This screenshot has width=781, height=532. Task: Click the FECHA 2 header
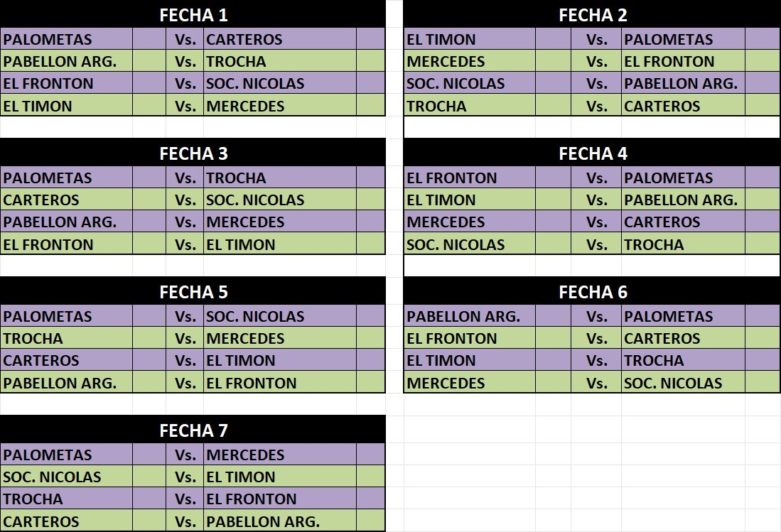pos(593,15)
